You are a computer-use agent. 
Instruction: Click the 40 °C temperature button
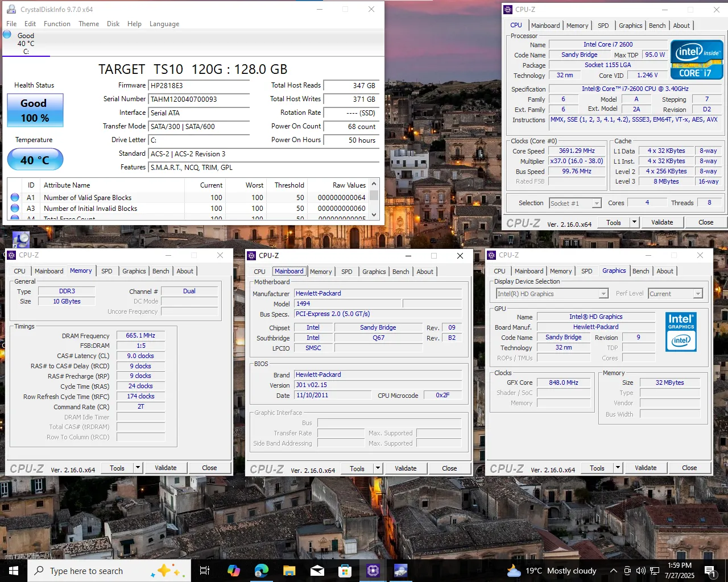click(x=35, y=160)
